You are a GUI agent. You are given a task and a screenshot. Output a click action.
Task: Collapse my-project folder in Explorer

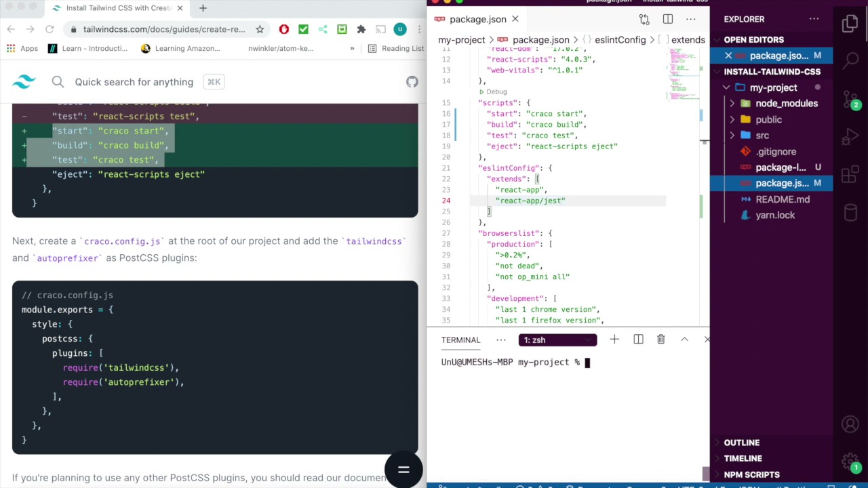(x=726, y=87)
